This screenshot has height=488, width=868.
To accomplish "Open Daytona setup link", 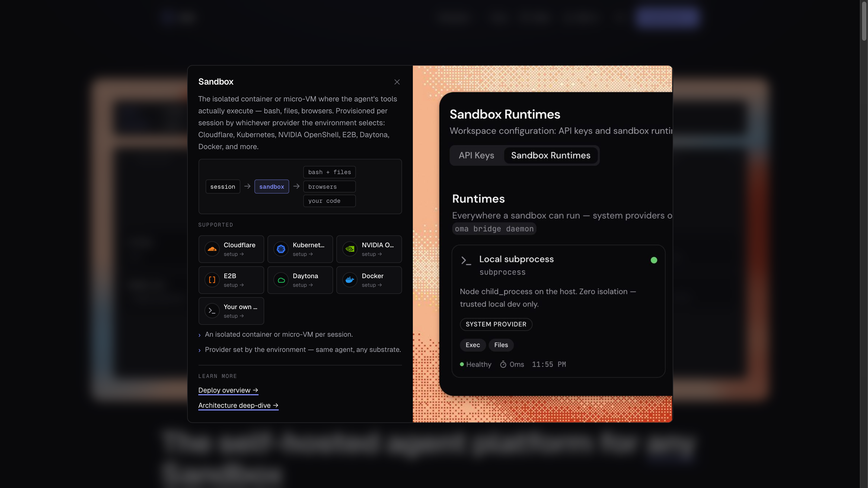I will (x=303, y=285).
